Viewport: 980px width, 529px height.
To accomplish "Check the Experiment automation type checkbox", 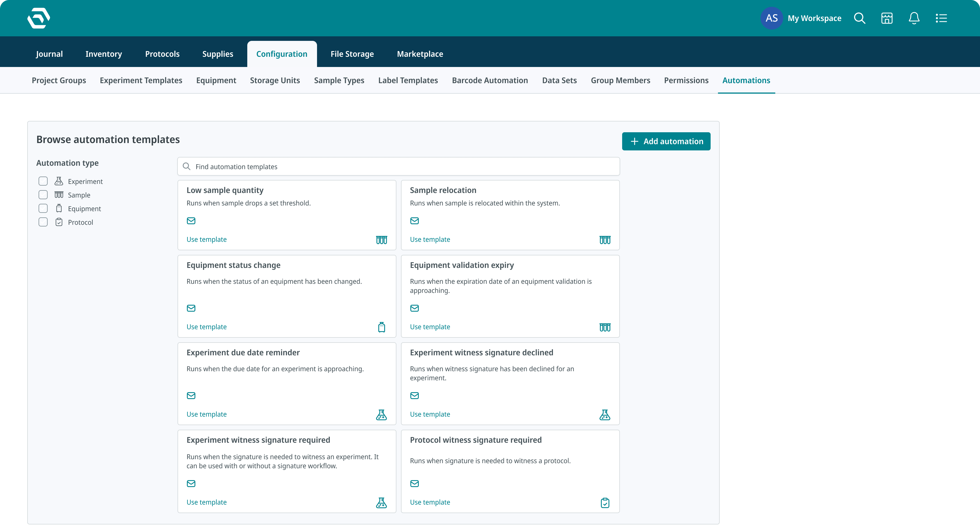I will 43,181.
